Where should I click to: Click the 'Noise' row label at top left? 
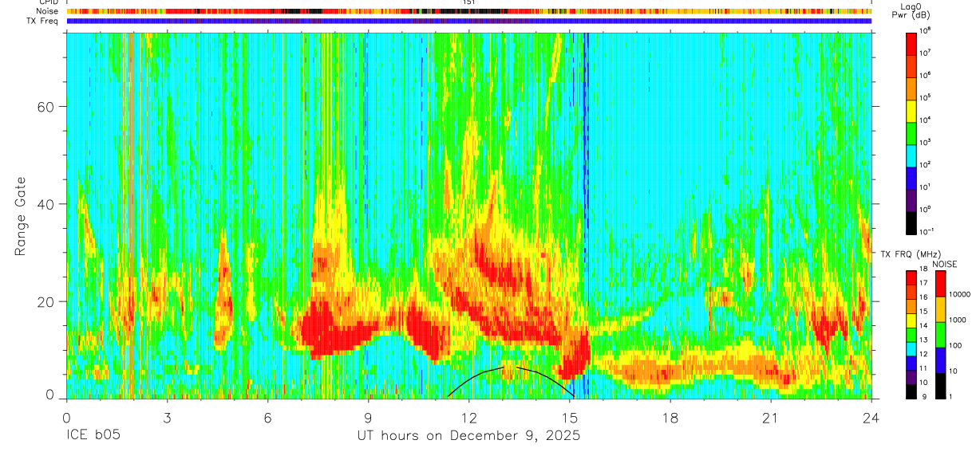[x=47, y=11]
